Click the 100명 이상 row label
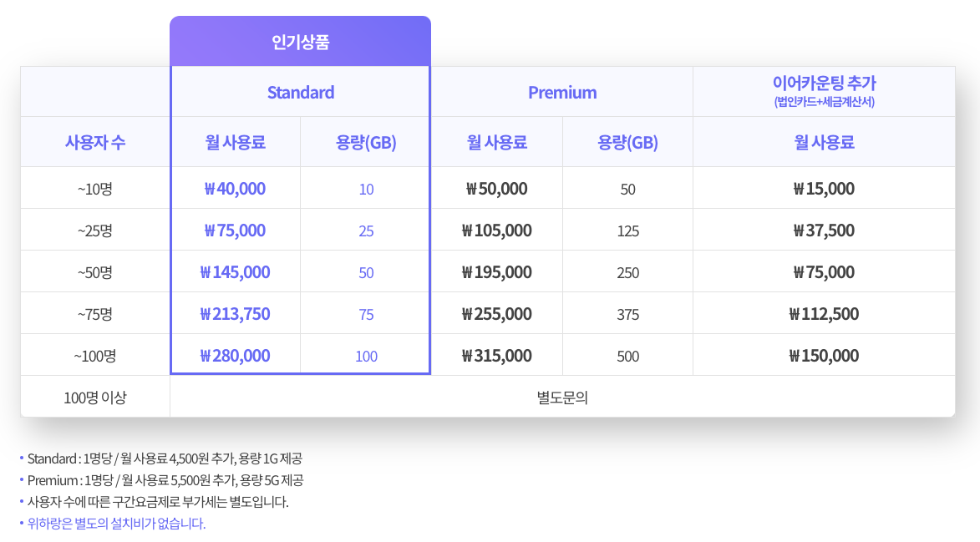 (95, 398)
